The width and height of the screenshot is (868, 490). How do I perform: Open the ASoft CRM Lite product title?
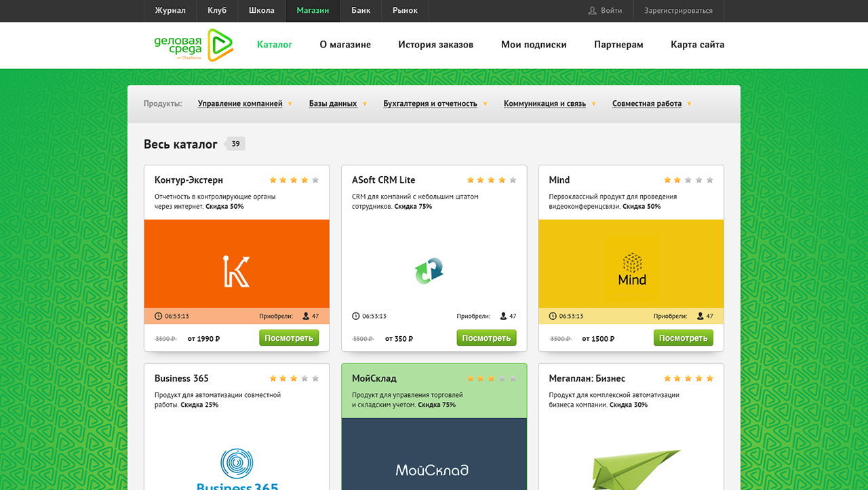click(383, 180)
